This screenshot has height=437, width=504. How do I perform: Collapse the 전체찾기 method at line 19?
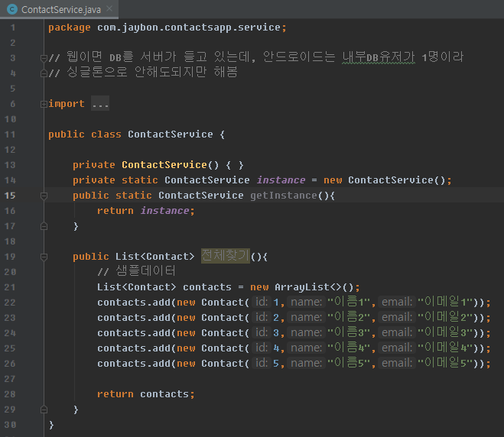[x=44, y=257]
